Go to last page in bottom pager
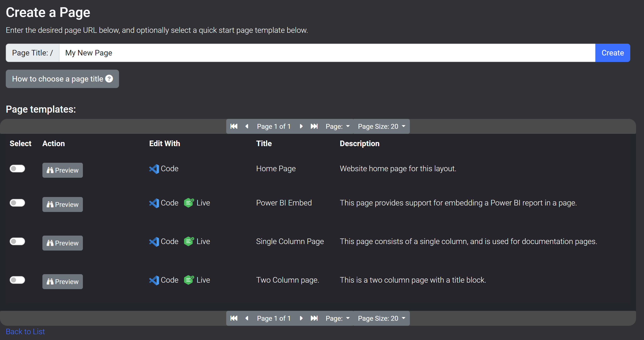Screen dimensions: 644x340 [x=314, y=318]
